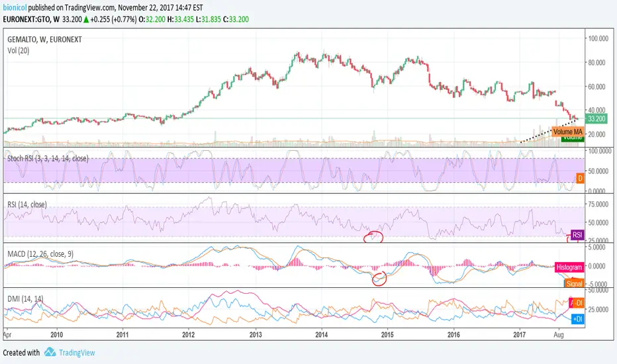617x364 pixels.
Task: Open the bionicol author link
Action: (15, 7)
